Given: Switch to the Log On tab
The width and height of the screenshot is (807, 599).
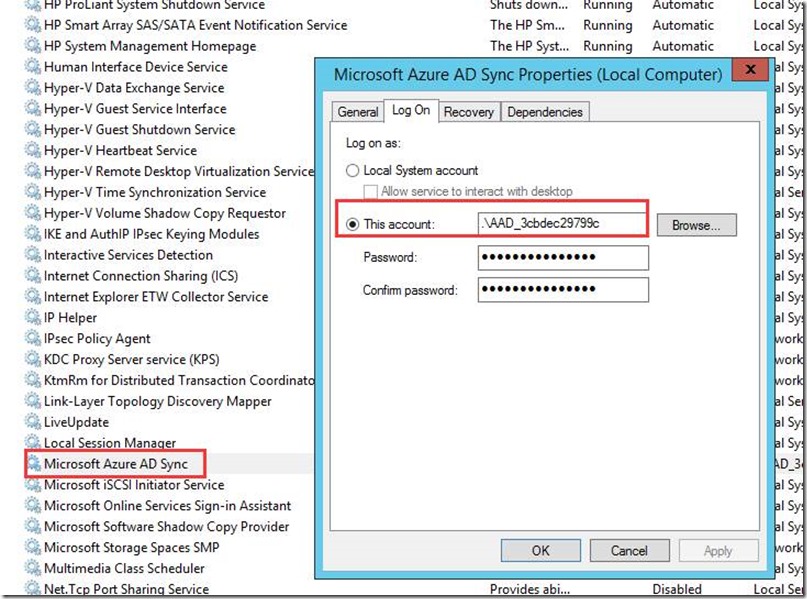Looking at the screenshot, I should click(x=411, y=110).
